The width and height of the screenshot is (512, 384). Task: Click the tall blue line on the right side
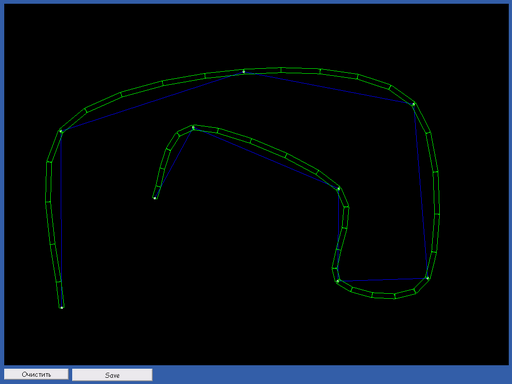tap(421, 191)
